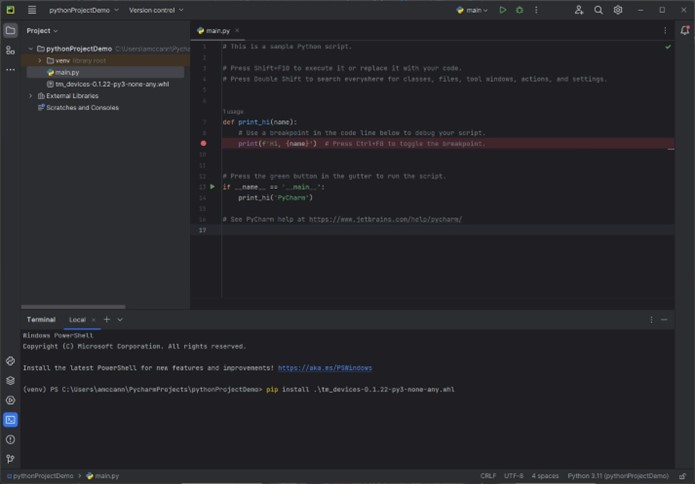Open terminal panel options menu
This screenshot has height=484, width=695.
click(651, 320)
